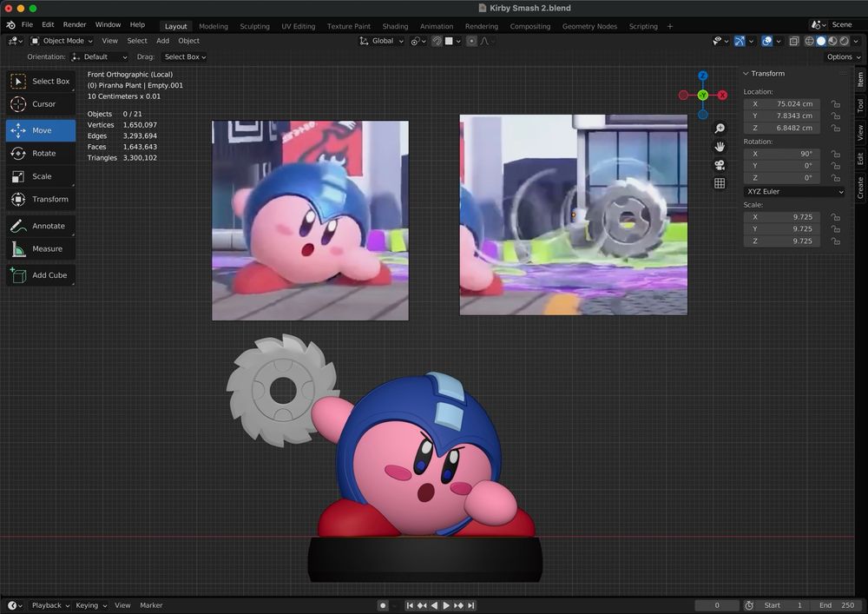Choose the Measure tool
Screen dimensions: 868x614
pos(41,249)
